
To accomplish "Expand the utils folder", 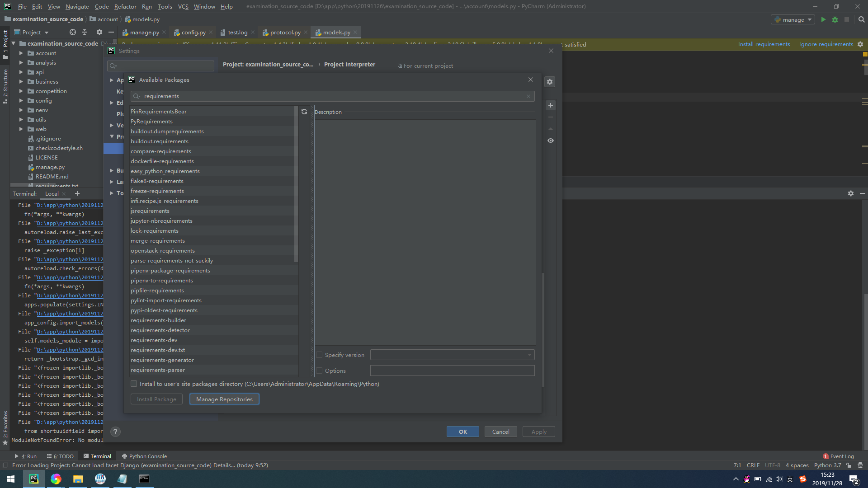I will 21,120.
